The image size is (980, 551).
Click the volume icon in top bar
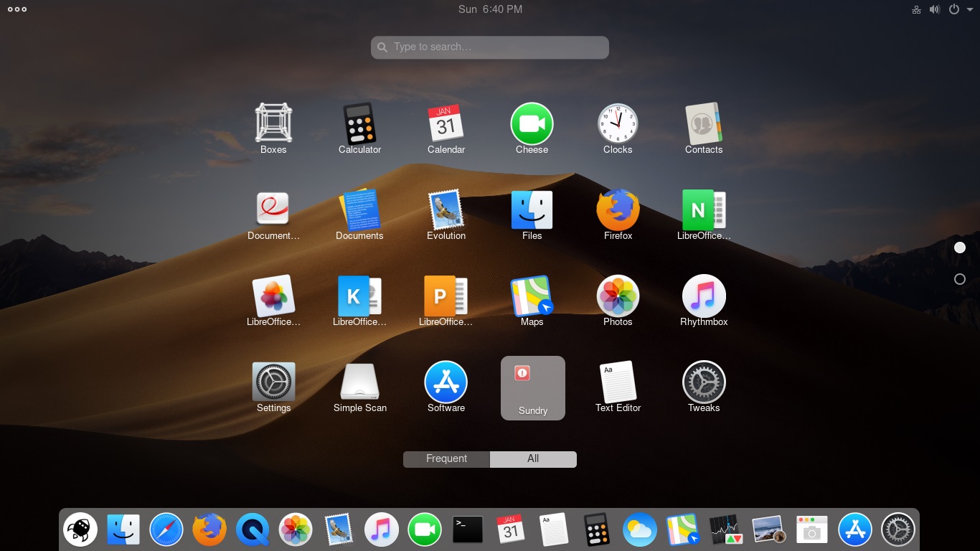coord(935,9)
